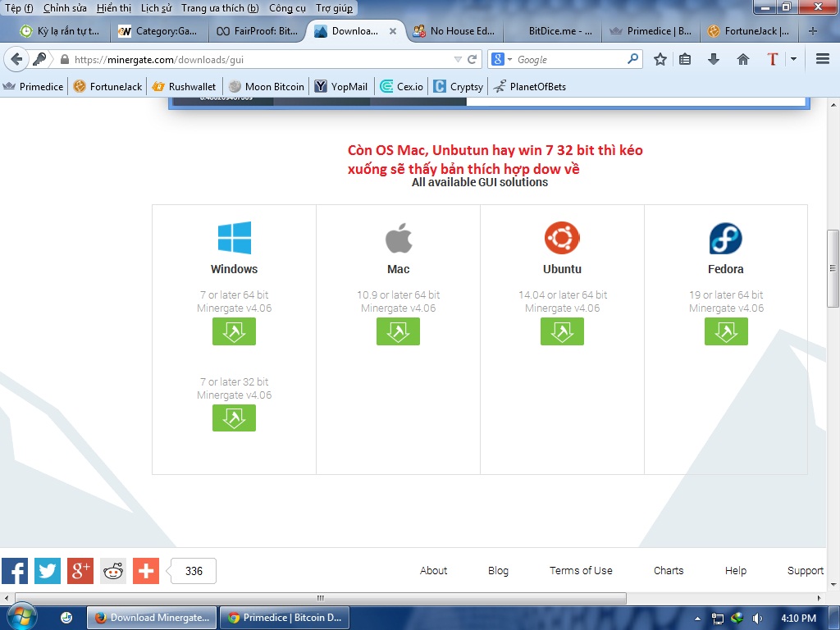Open the About footer link
840x630 pixels.
coord(433,571)
